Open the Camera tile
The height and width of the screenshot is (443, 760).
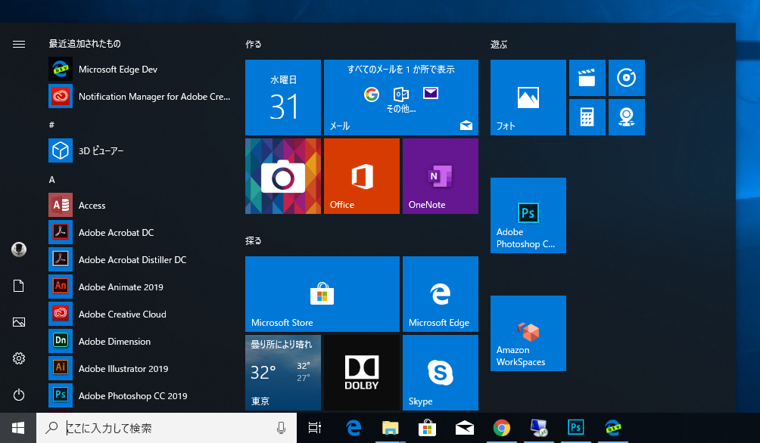point(283,176)
